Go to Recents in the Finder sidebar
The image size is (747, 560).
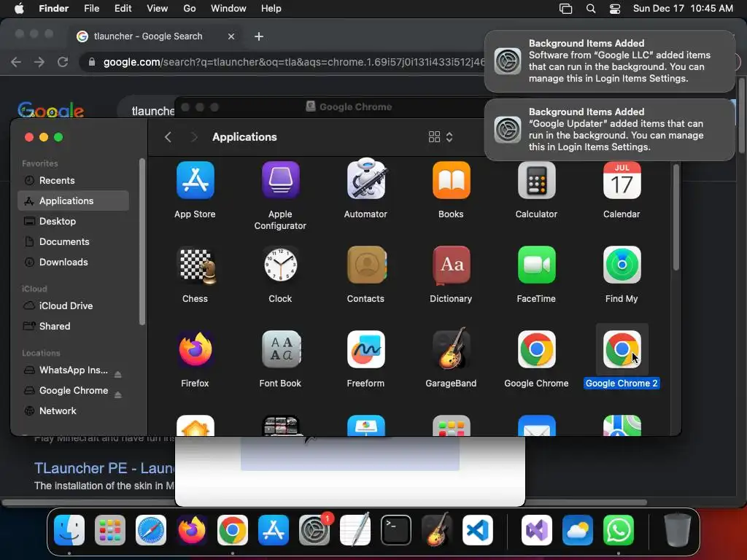pos(74,181)
